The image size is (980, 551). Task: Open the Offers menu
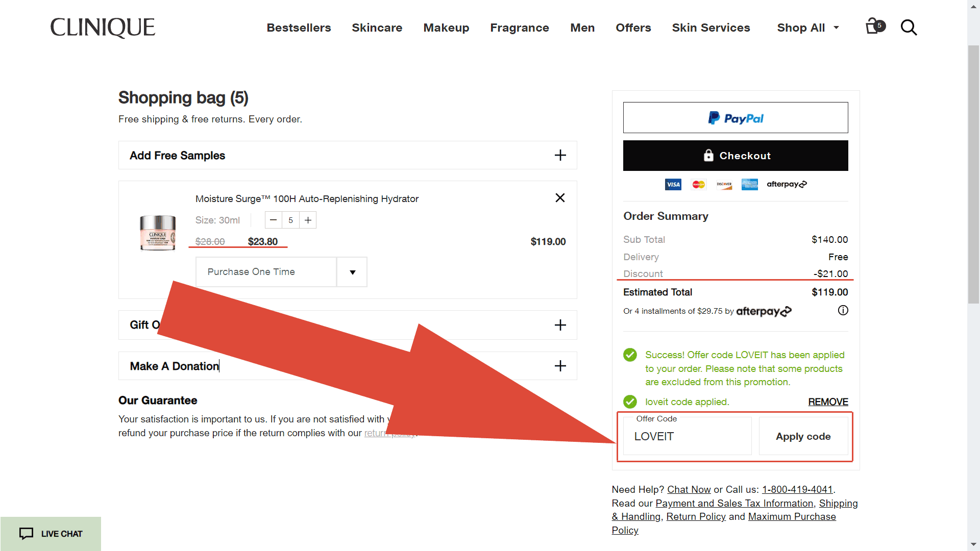[x=633, y=28]
